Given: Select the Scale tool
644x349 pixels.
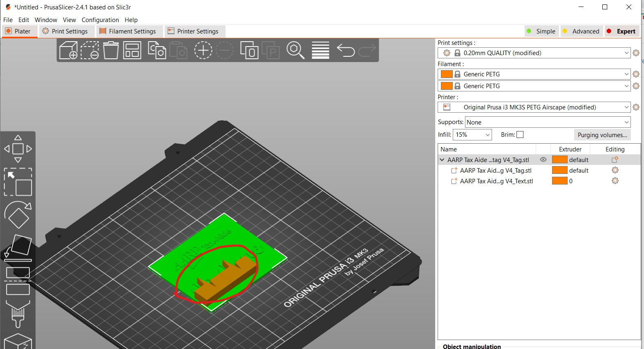Looking at the screenshot, I should [x=18, y=182].
